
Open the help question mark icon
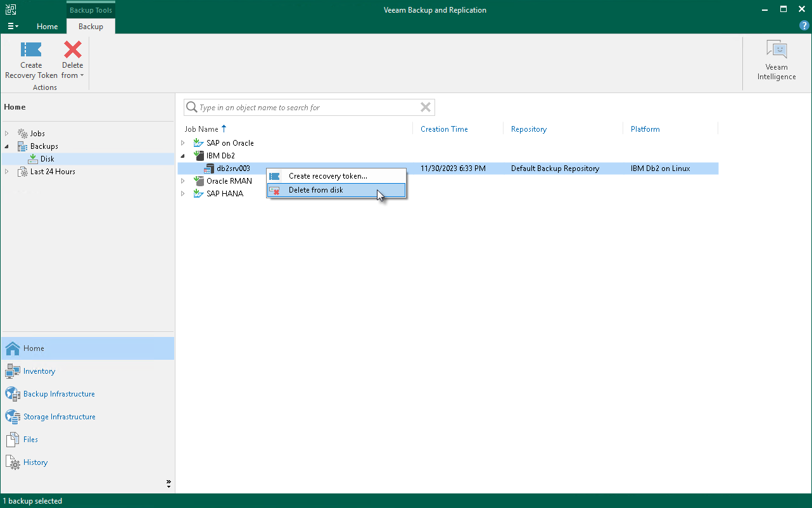pos(804,26)
